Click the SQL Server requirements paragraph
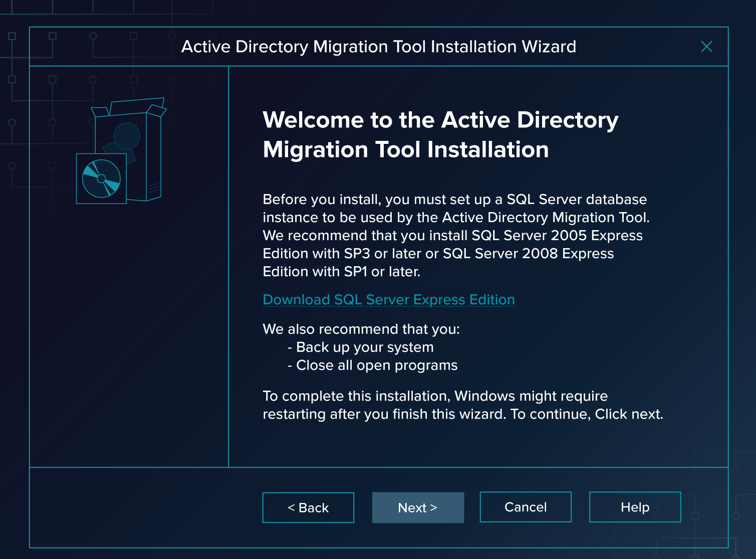 tap(455, 235)
